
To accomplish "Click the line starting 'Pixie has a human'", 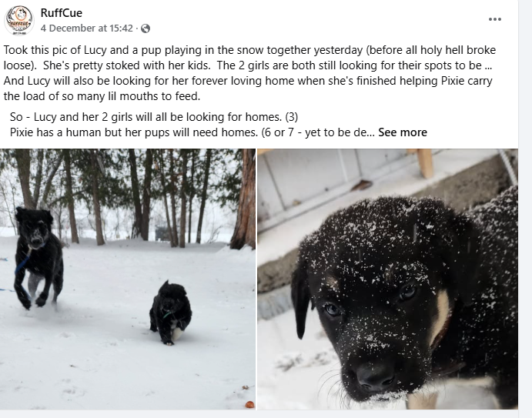I will coord(192,132).
